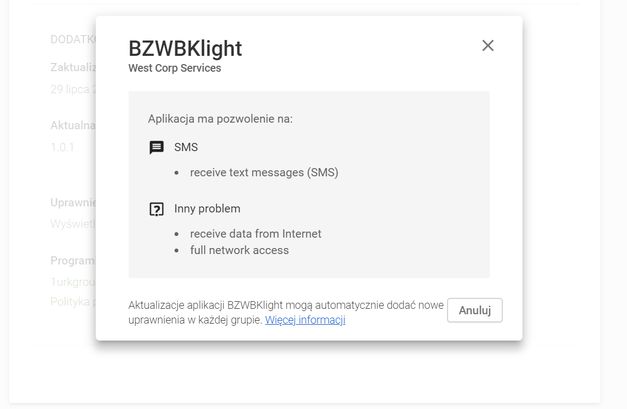The height and width of the screenshot is (409, 627).
Task: Click the faded 1.0.1 version number
Action: tap(62, 147)
